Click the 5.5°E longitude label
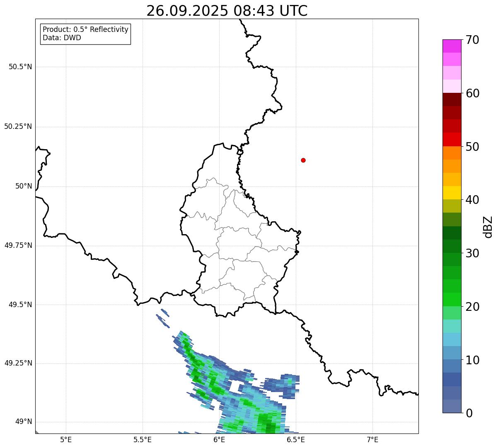Viewport: 498px width, 448px height. tap(143, 440)
